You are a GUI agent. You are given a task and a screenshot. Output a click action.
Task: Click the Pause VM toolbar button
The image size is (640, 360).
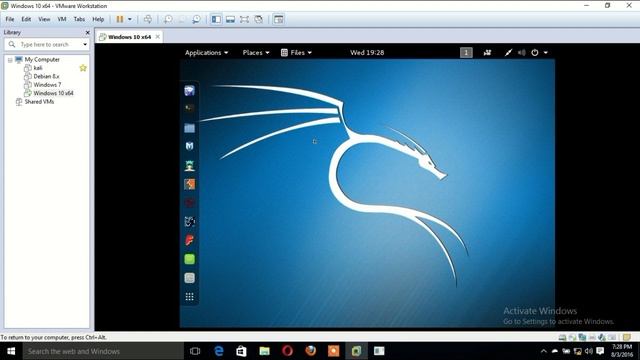point(120,19)
